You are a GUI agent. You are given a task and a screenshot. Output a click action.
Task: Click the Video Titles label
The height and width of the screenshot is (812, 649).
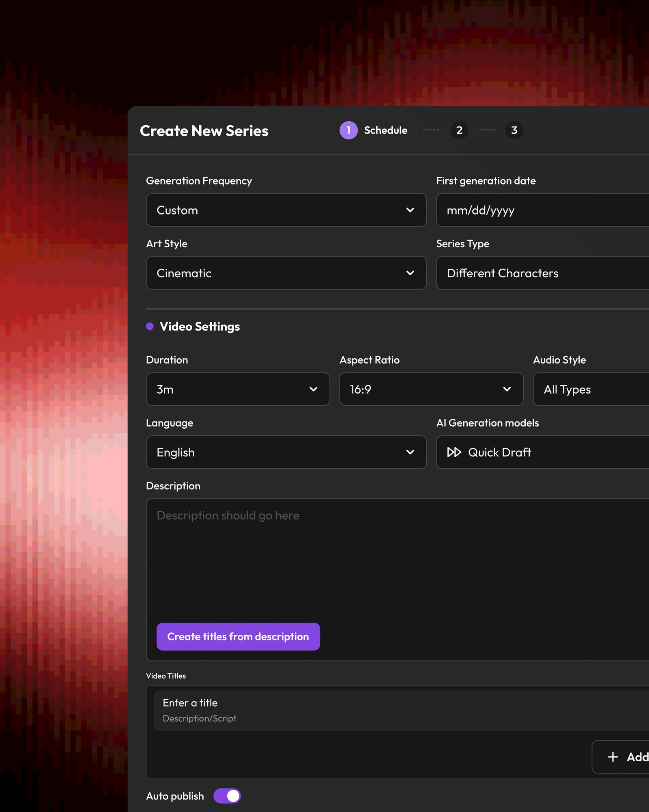tap(166, 676)
